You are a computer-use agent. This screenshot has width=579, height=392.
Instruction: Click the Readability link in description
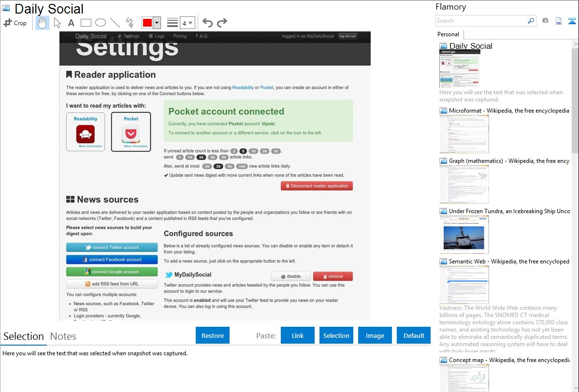pos(243,87)
